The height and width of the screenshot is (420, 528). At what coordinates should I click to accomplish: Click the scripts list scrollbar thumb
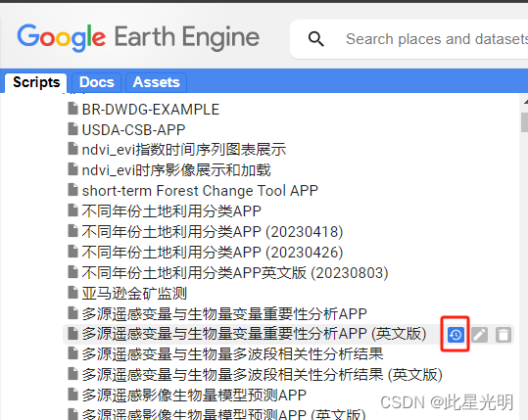pyautogui.click(x=524, y=122)
